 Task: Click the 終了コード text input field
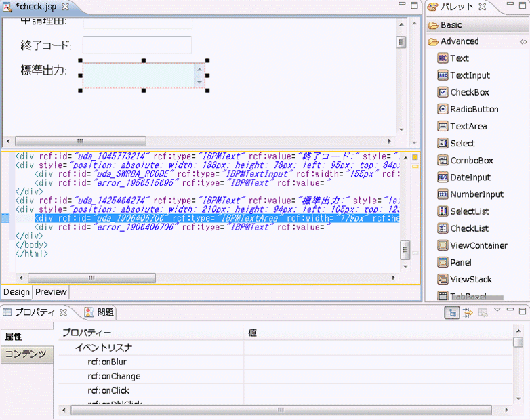click(138, 45)
